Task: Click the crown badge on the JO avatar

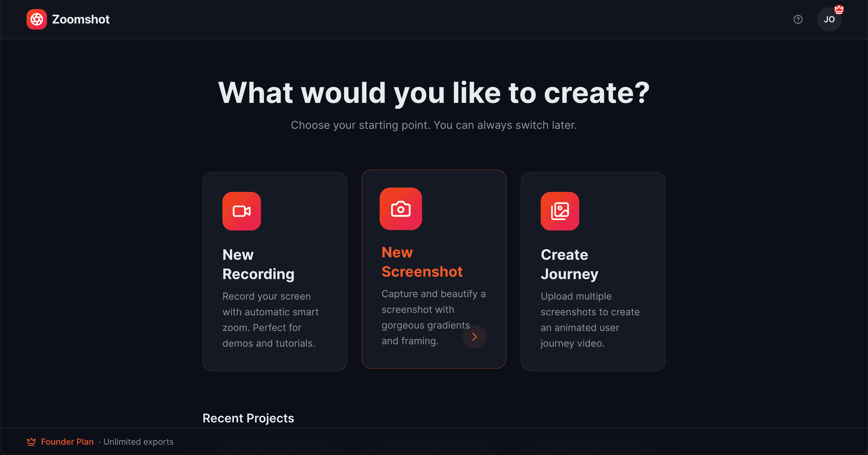Action: coord(839,9)
